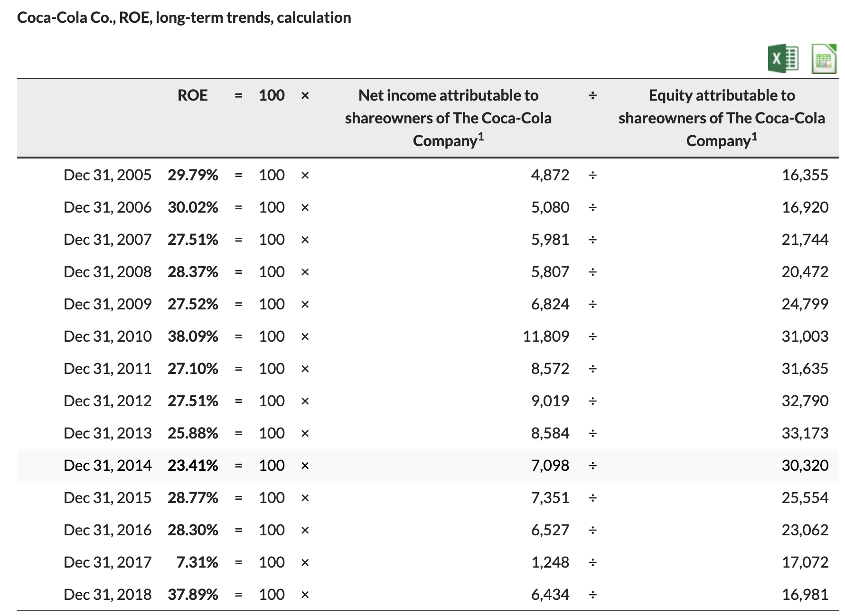Click net income value 6,434
The height and width of the screenshot is (616, 845).
coord(550,595)
